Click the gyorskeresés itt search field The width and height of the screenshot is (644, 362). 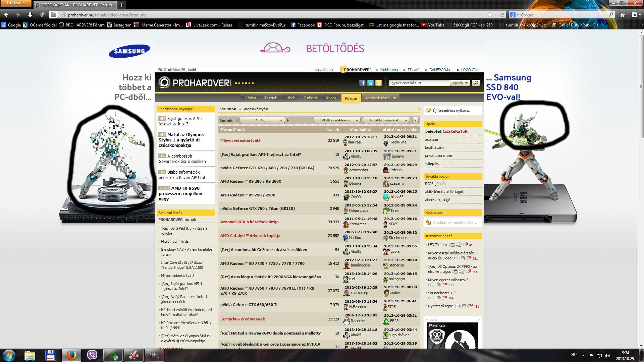[x=419, y=83]
